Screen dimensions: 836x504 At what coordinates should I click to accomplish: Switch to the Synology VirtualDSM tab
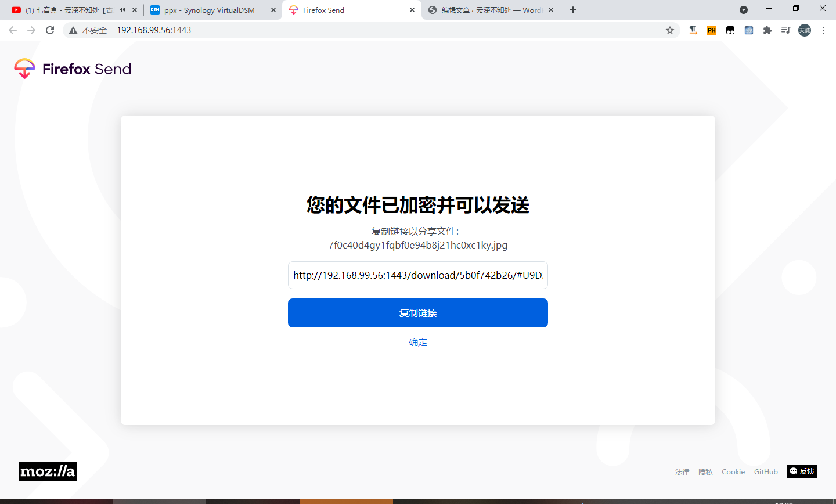pos(209,10)
